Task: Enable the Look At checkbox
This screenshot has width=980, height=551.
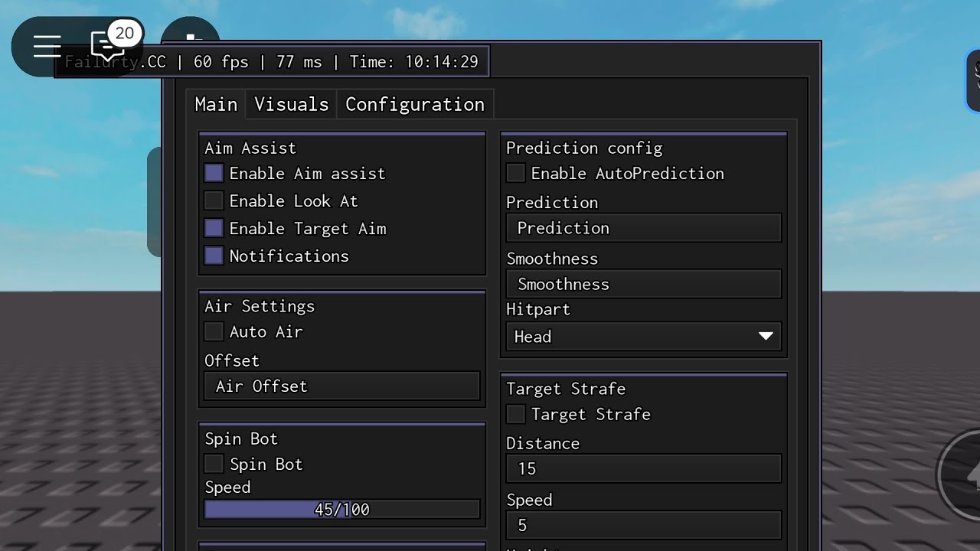Action: pyautogui.click(x=214, y=201)
